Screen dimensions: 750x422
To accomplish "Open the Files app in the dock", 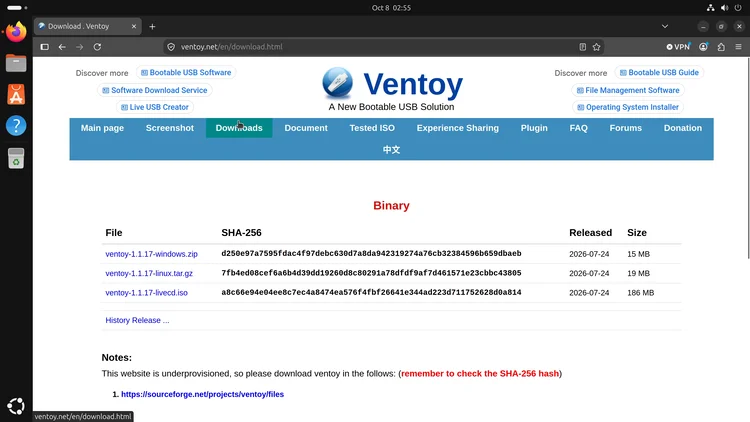I will point(16,63).
